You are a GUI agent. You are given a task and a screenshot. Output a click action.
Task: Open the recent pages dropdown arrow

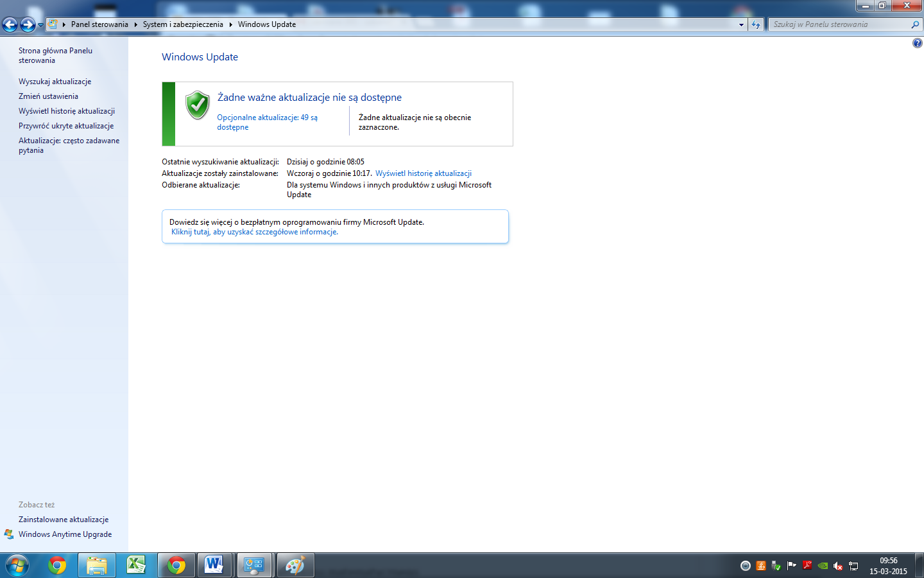tap(40, 25)
